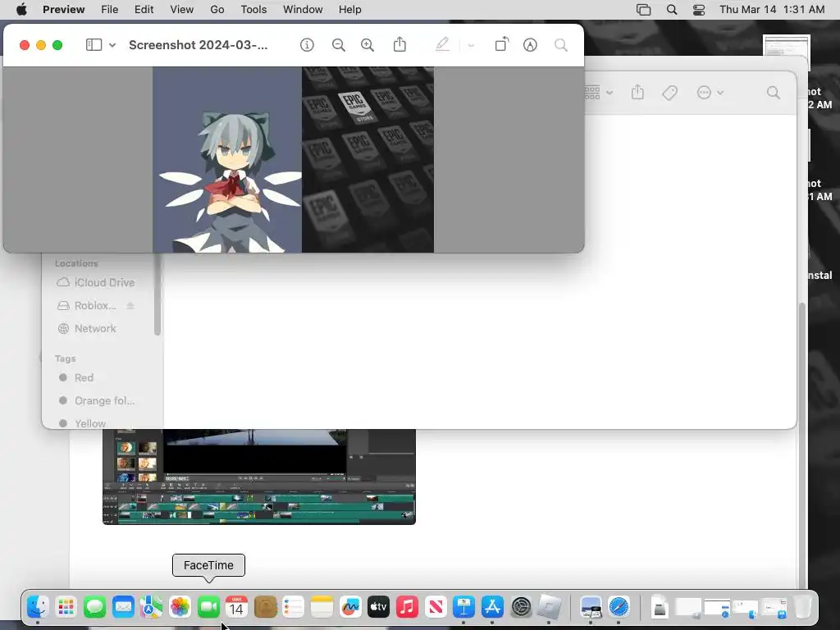Open Safari from the Dock

tap(619, 607)
